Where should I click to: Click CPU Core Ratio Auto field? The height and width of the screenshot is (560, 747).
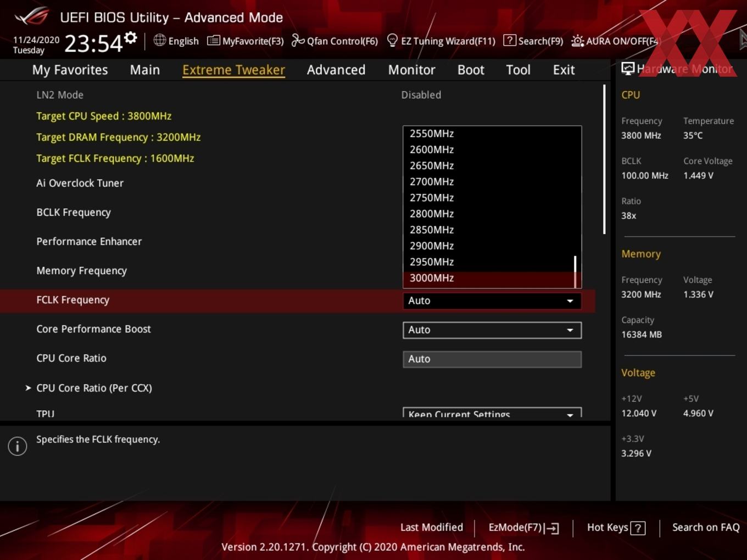(492, 359)
